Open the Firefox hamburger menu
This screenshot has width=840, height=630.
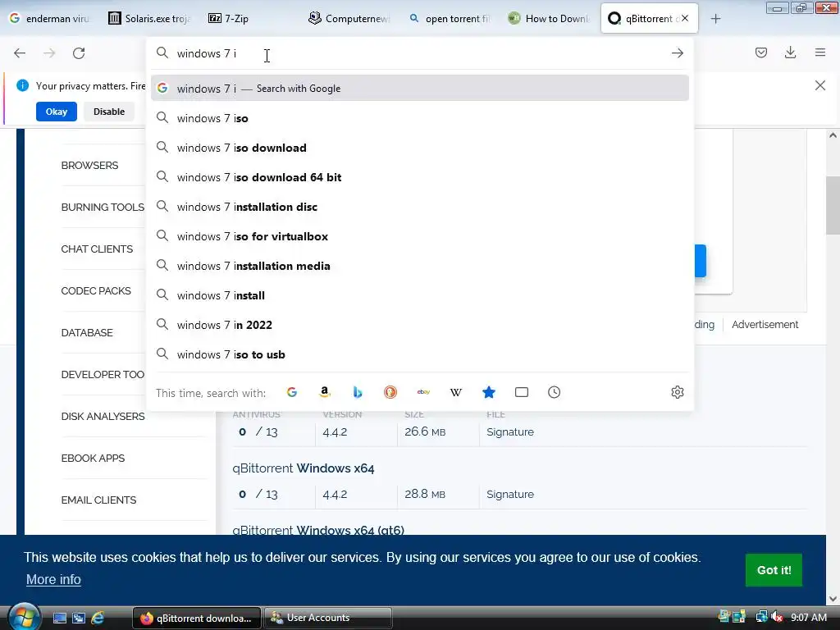[820, 52]
